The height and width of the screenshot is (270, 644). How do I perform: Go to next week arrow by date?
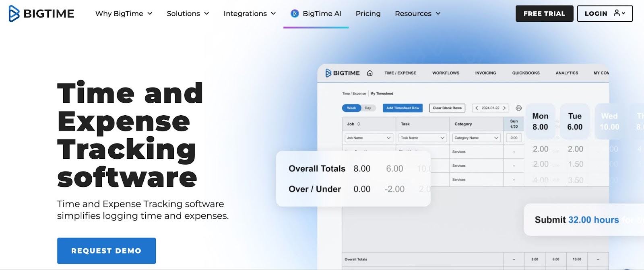pyautogui.click(x=504, y=108)
